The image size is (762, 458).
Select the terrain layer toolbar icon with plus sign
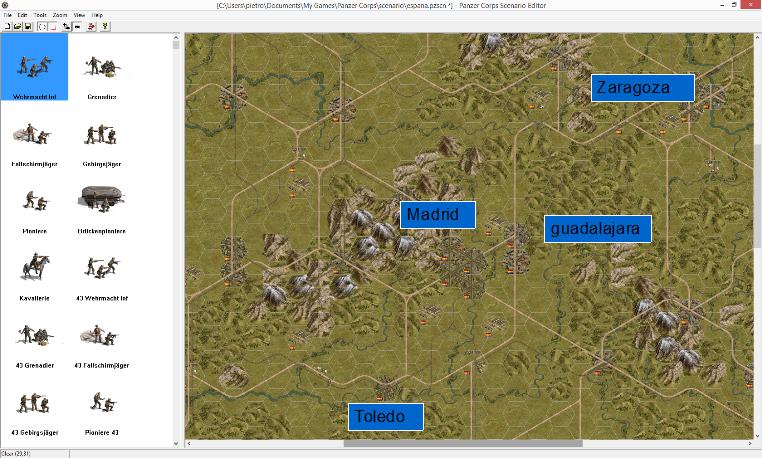click(66, 26)
